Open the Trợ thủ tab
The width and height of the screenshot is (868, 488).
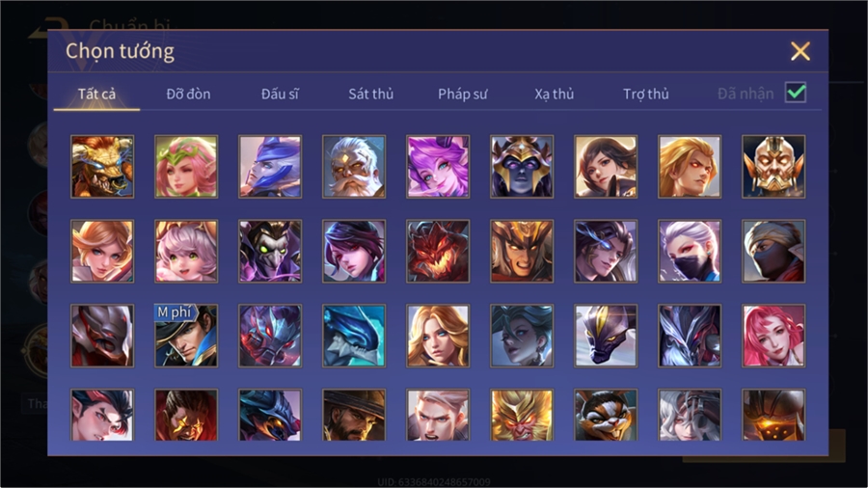(646, 95)
